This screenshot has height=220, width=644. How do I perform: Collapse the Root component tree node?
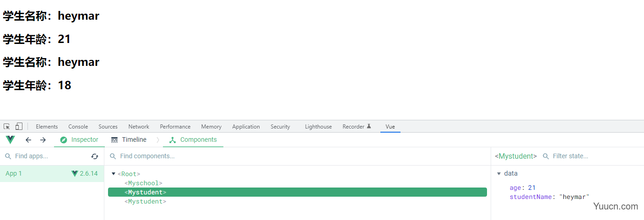pyautogui.click(x=114, y=174)
